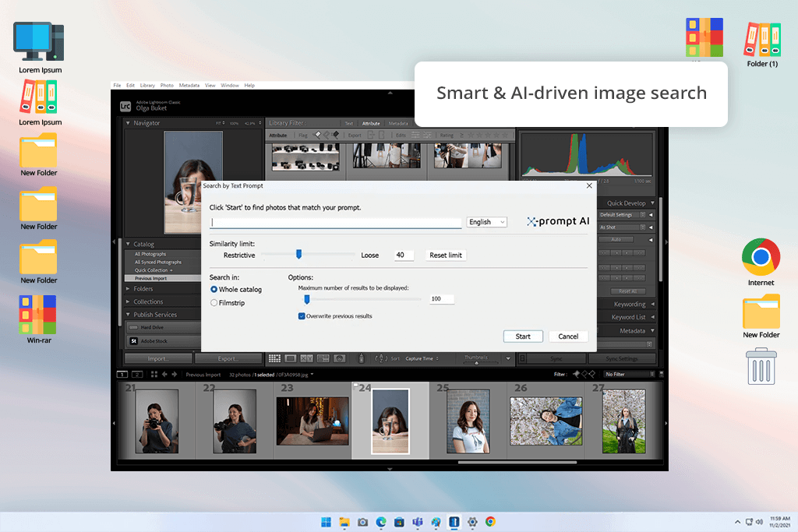Click Reset limit button
This screenshot has width=798, height=532.
[446, 255]
